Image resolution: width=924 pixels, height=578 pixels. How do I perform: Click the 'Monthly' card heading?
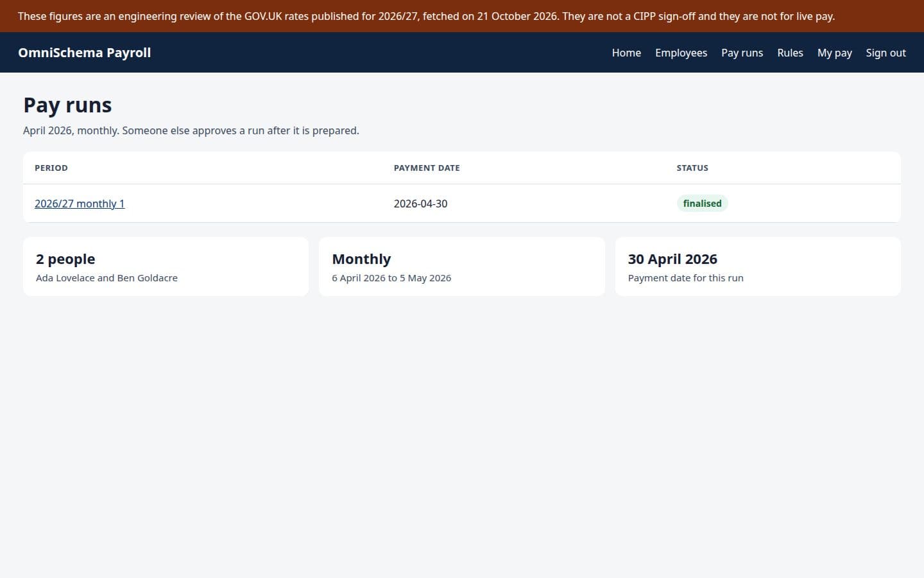pos(361,259)
